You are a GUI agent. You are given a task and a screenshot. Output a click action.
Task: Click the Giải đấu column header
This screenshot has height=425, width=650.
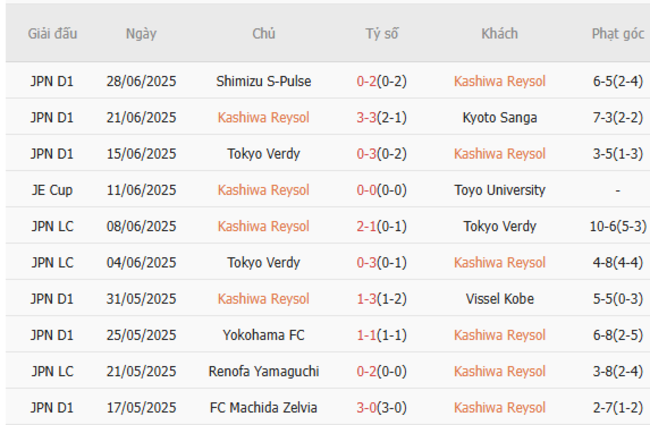(x=52, y=33)
